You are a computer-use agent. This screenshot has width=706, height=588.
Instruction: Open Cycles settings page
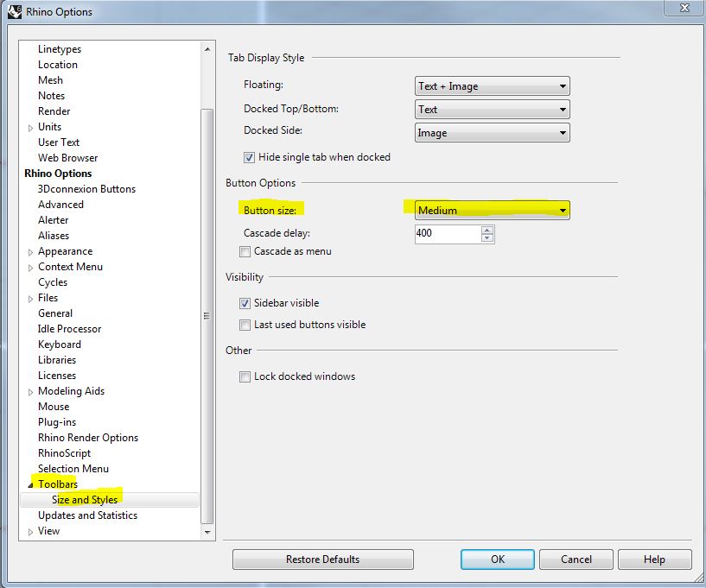53,282
